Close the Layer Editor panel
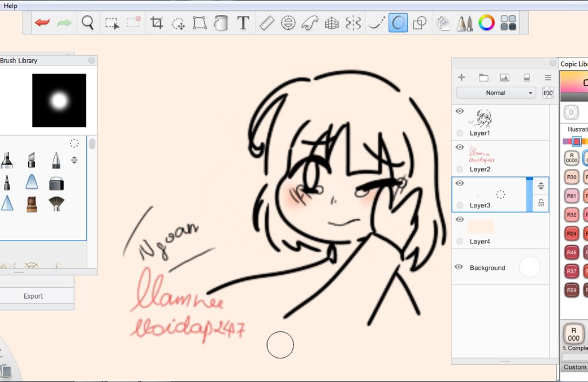Viewport: 588px width, 382px height. pos(553,63)
